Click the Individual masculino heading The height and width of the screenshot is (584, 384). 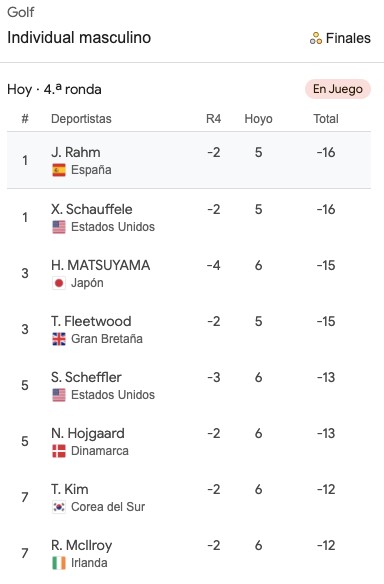coord(79,38)
